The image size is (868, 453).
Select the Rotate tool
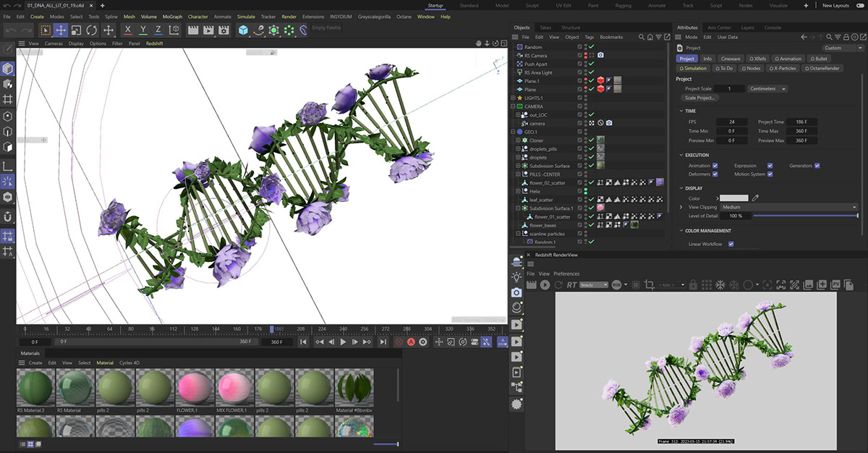coord(92,30)
